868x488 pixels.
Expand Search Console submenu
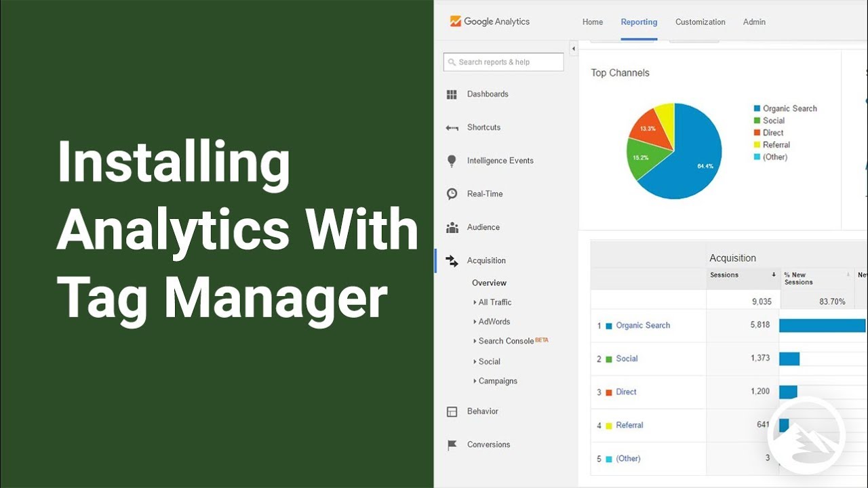point(511,341)
